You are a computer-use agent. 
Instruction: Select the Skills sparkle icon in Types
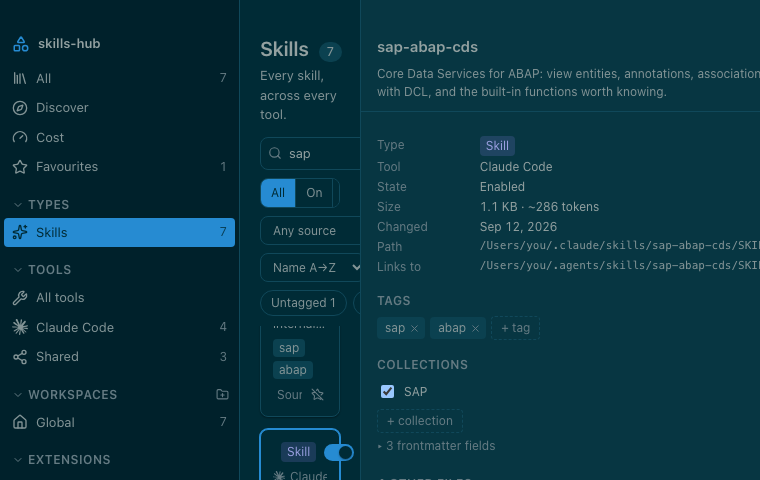(20, 232)
